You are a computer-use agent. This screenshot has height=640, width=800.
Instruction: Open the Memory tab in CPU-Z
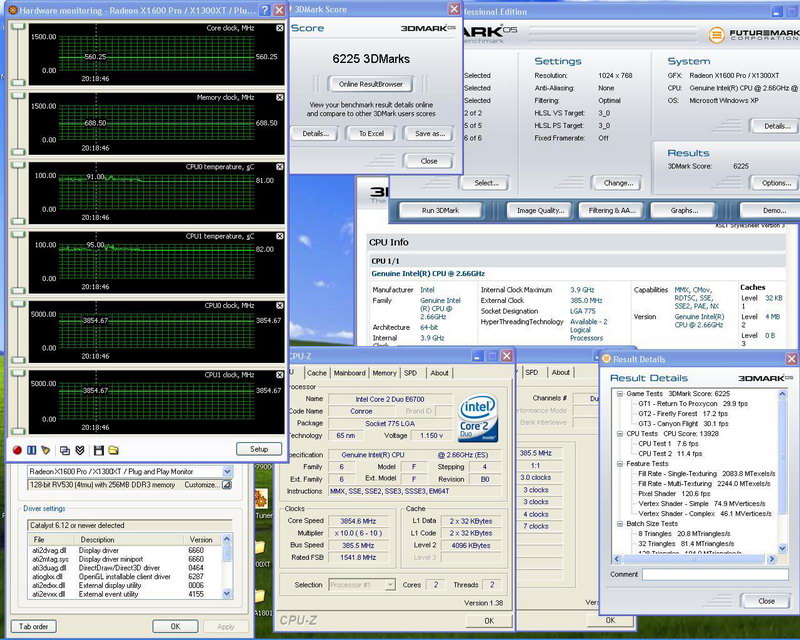click(385, 373)
